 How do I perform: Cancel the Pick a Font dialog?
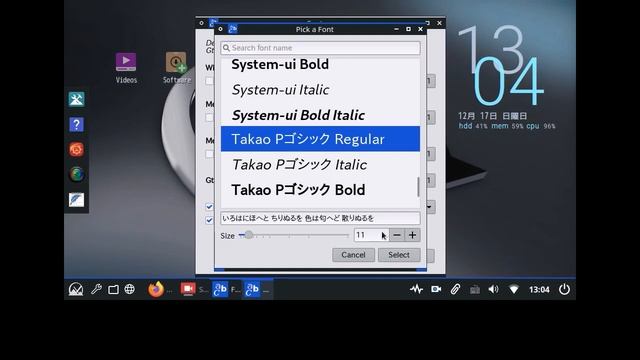[x=353, y=255]
